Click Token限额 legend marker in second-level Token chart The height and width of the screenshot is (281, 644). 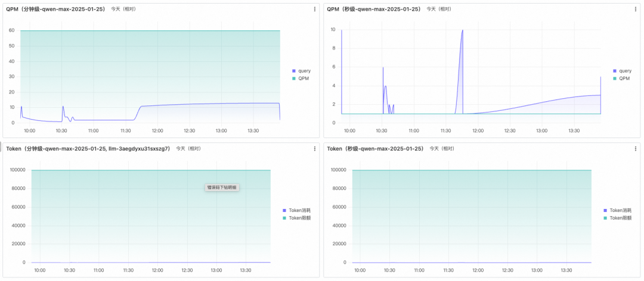click(x=605, y=218)
